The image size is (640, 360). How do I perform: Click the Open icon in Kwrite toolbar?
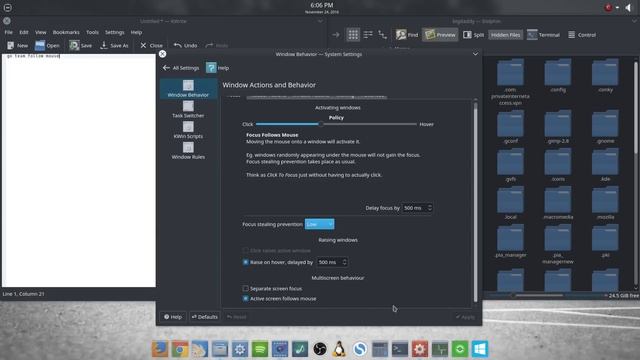tap(40, 45)
